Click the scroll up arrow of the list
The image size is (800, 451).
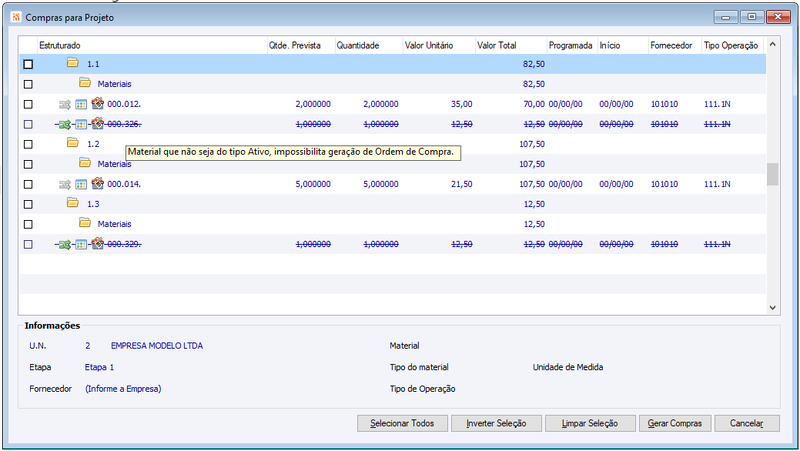coord(772,44)
